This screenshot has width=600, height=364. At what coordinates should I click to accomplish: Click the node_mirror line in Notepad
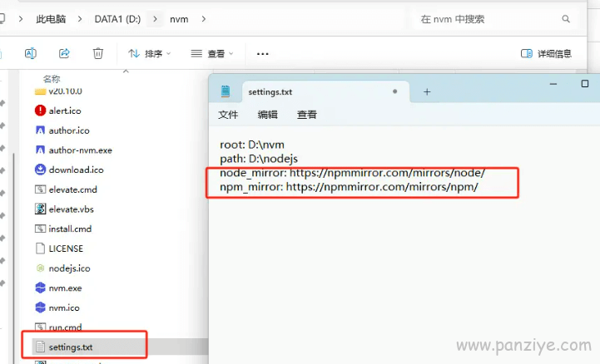click(x=352, y=173)
